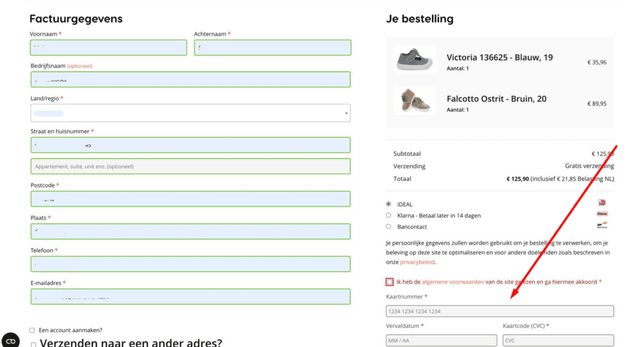Click the Kaartcode CVC field

[x=558, y=340]
